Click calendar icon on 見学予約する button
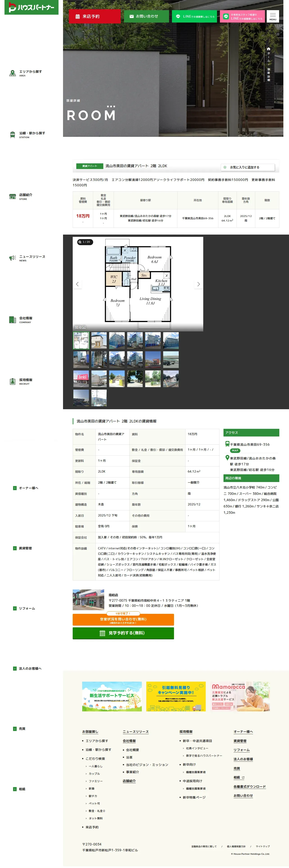 pyautogui.click(x=102, y=633)
